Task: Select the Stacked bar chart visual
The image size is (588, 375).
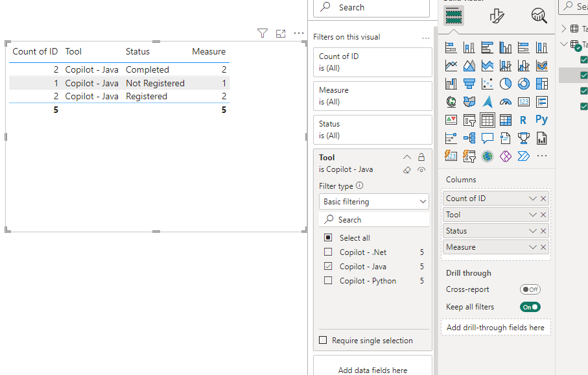Action: pos(451,47)
